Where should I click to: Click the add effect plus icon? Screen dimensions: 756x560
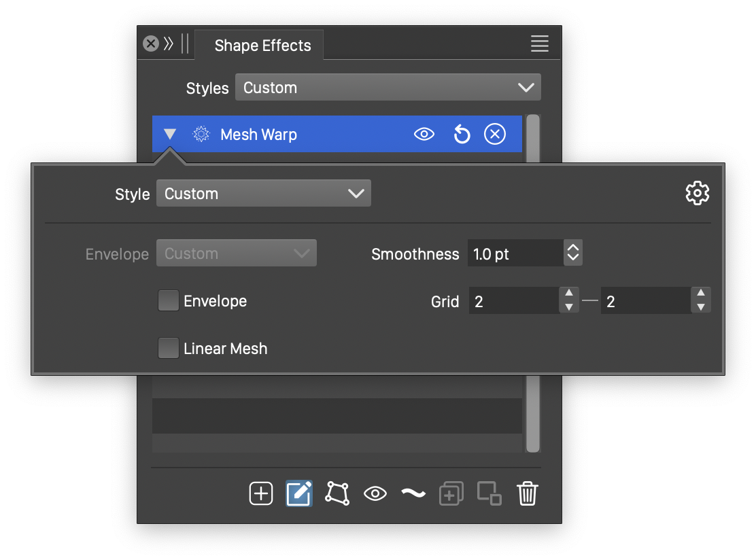[x=261, y=493]
